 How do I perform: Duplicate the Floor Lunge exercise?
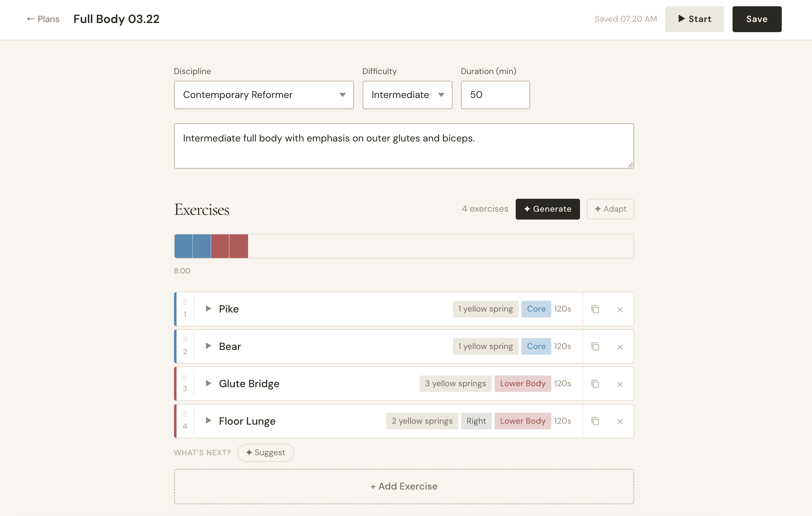pyautogui.click(x=595, y=421)
